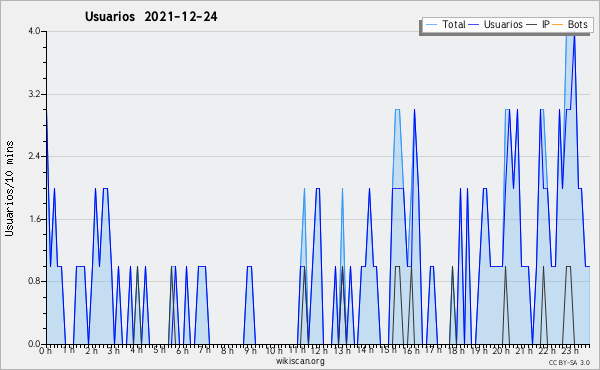Click the x-axis label '9 h'
This screenshot has width=600, height=370.
click(x=250, y=351)
